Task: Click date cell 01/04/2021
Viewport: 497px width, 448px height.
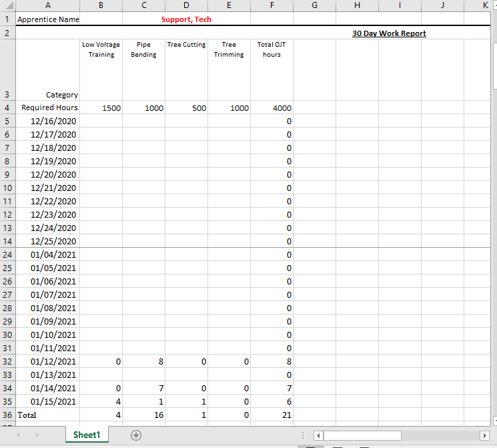Action: coord(48,255)
